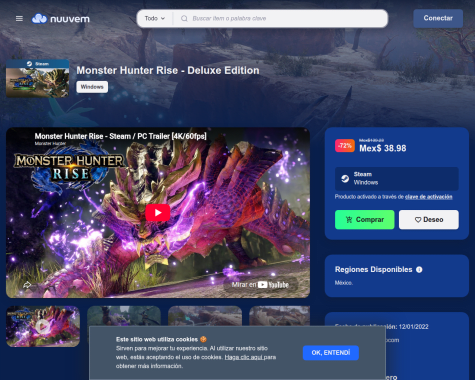Image resolution: width=475 pixels, height=380 pixels.
Task: Open Haga clic aquí cookie link
Action: (x=244, y=357)
